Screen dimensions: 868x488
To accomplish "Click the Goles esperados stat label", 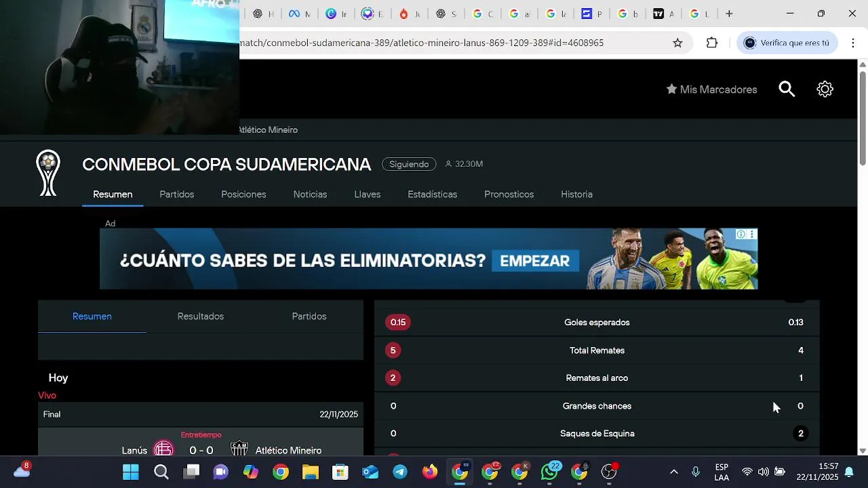I will click(597, 323).
